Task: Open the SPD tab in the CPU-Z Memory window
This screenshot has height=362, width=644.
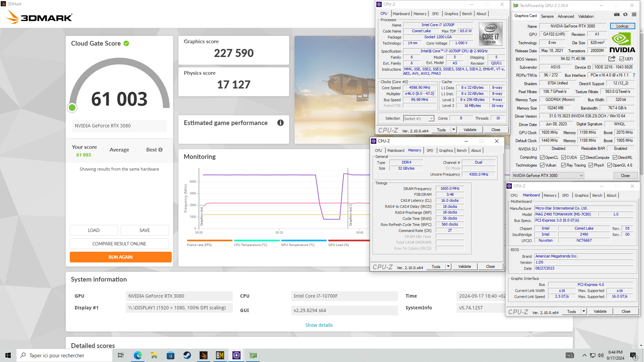Action: [430, 150]
